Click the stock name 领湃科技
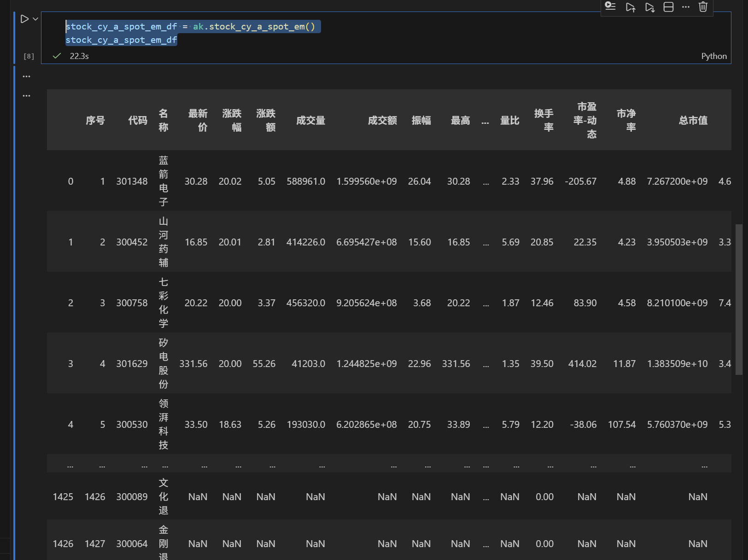The width and height of the screenshot is (748, 560). click(164, 424)
